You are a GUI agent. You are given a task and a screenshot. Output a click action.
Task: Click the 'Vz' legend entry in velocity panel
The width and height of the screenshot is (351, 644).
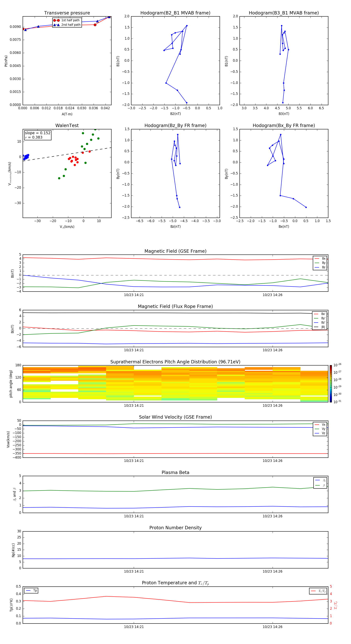point(320,433)
